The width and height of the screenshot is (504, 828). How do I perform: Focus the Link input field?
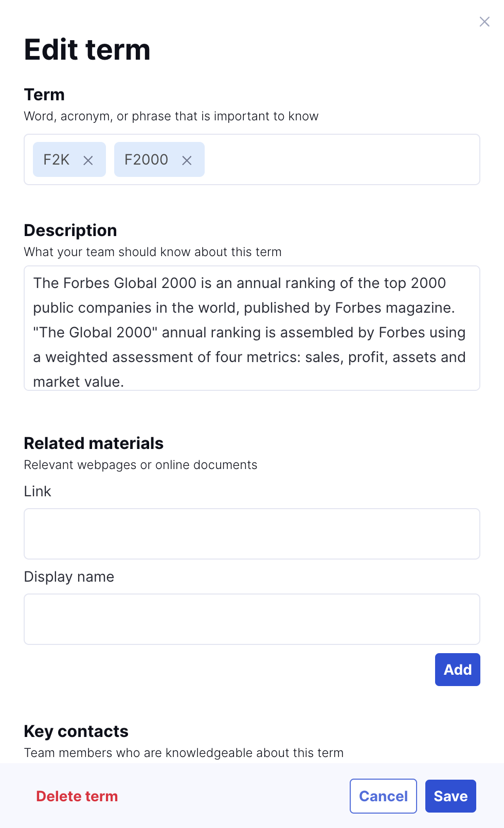click(x=251, y=534)
